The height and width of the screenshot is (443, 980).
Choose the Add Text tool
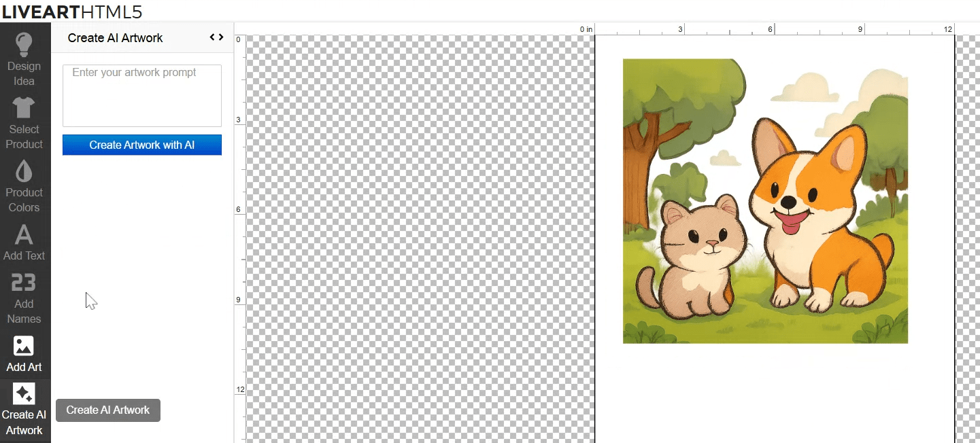point(24,234)
